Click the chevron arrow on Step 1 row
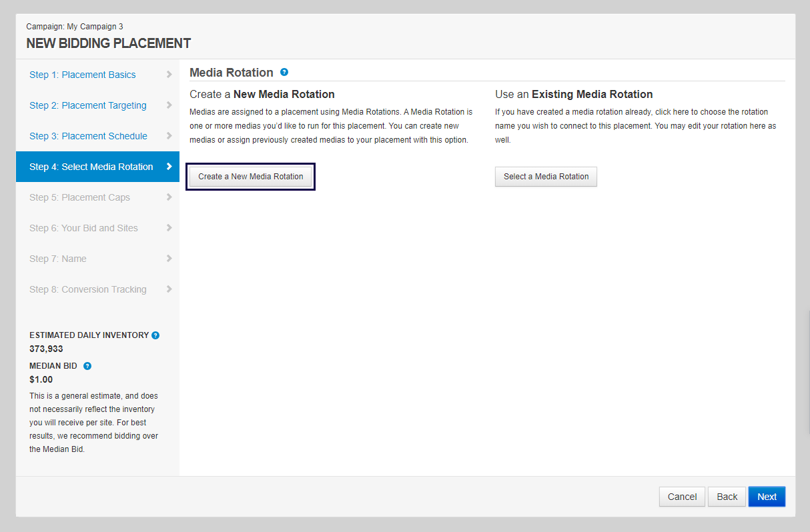Screen dimensions: 810x532 point(169,75)
